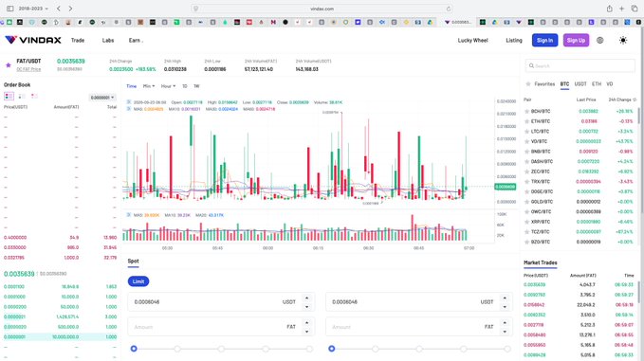The image size is (644, 361).
Task: Toggle the sun light/dark theme icon
Action: pyautogui.click(x=623, y=40)
